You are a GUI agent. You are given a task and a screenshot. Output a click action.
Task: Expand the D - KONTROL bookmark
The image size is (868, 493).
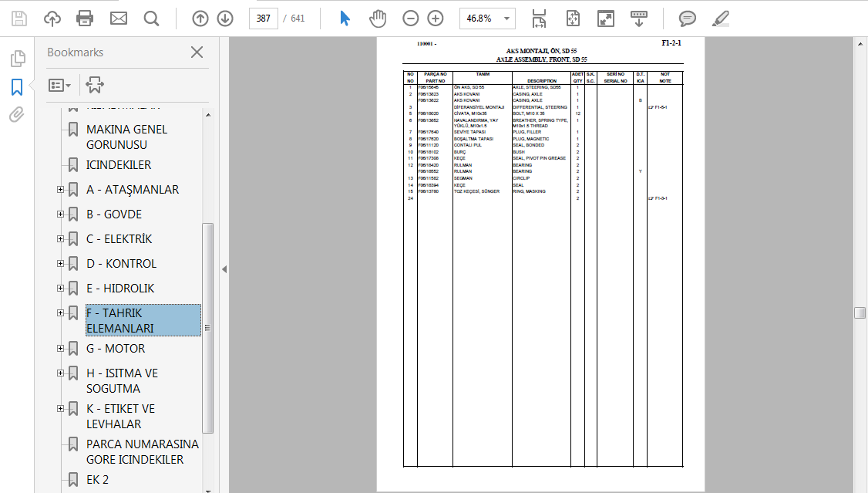60,264
